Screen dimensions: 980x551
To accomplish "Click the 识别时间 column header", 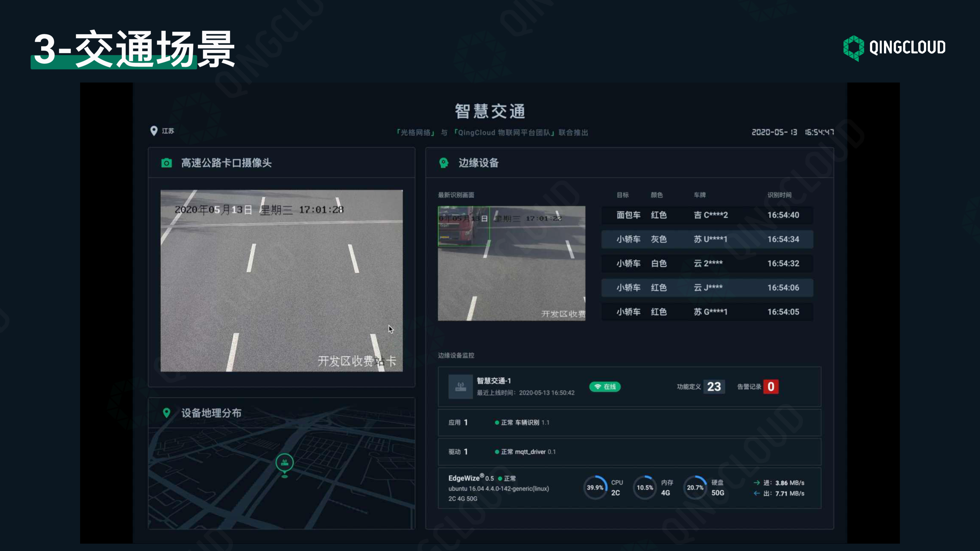I will tap(779, 195).
